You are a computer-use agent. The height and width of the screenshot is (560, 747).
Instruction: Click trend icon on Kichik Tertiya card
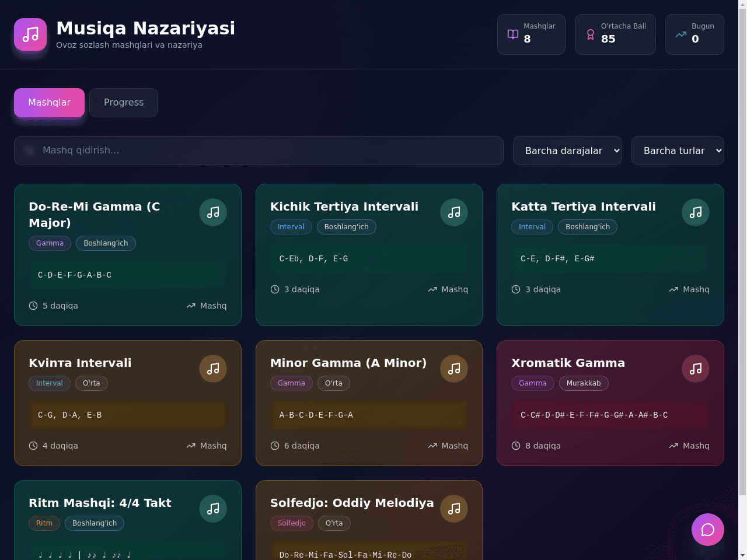click(x=432, y=289)
